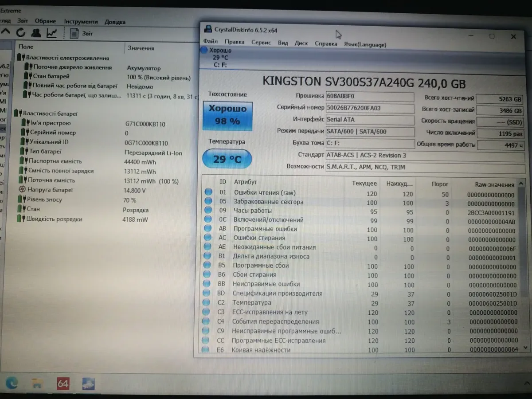Switch to AIDA64 via the taskbar icon

(x=63, y=383)
